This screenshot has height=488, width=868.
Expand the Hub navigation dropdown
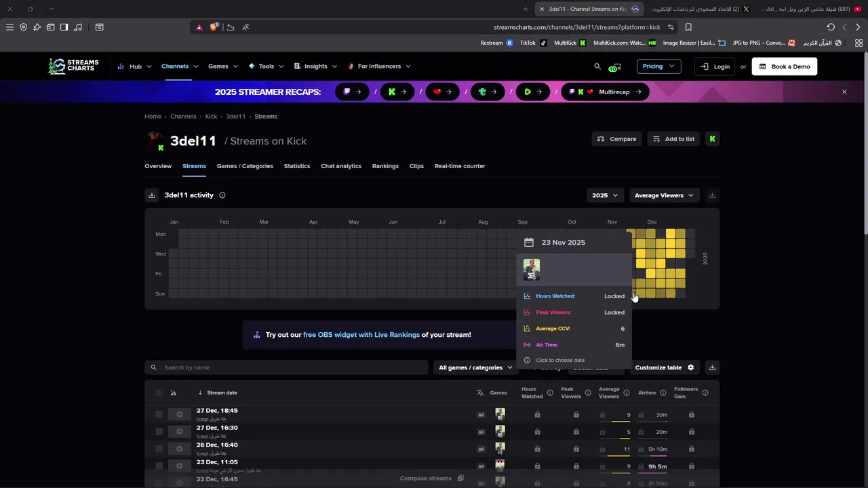point(135,66)
